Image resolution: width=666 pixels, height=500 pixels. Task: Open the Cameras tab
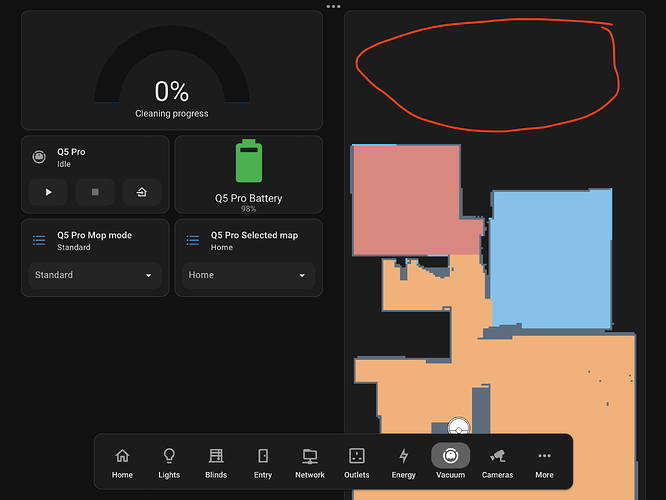[x=497, y=462]
